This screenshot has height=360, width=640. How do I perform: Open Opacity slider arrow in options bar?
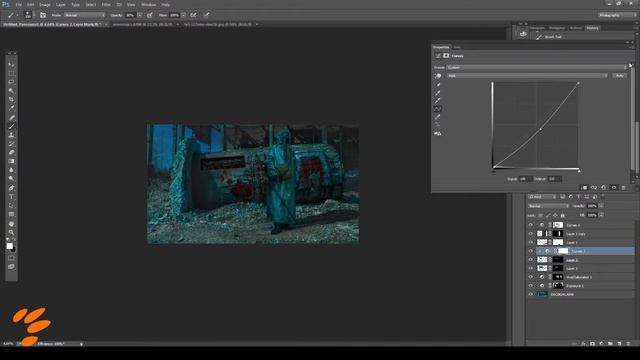pos(140,15)
